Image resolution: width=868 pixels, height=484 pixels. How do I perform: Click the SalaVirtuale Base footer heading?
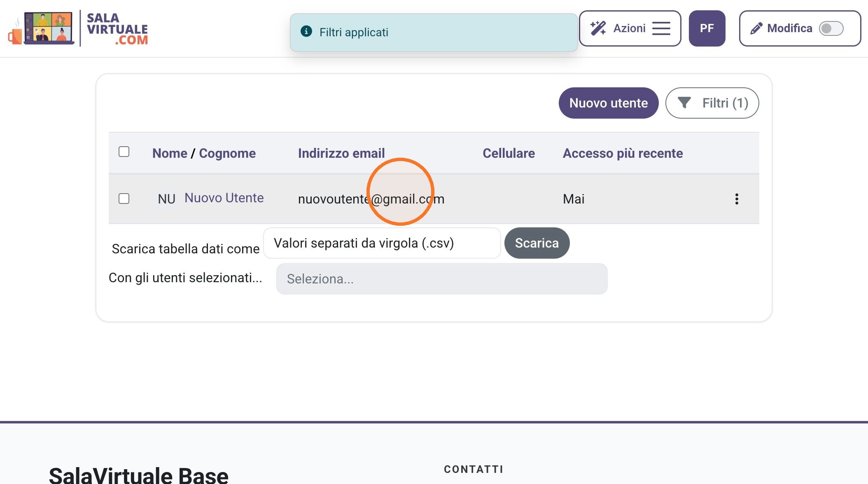click(138, 475)
